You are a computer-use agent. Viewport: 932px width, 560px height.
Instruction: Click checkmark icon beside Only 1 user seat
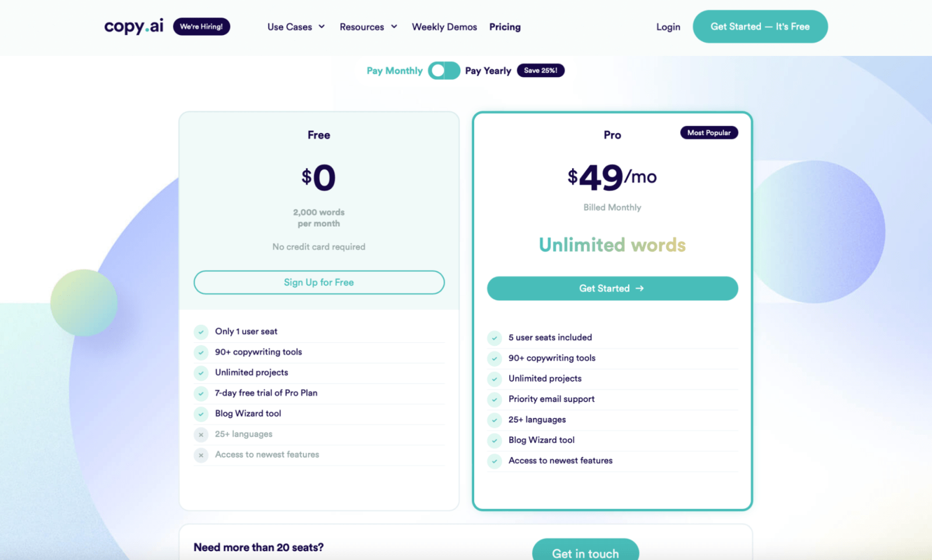point(201,332)
